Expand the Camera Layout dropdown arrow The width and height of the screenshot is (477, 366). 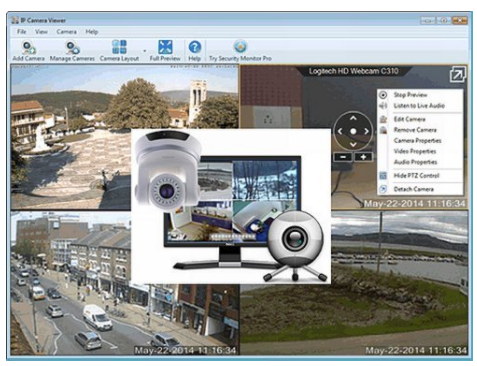click(145, 51)
